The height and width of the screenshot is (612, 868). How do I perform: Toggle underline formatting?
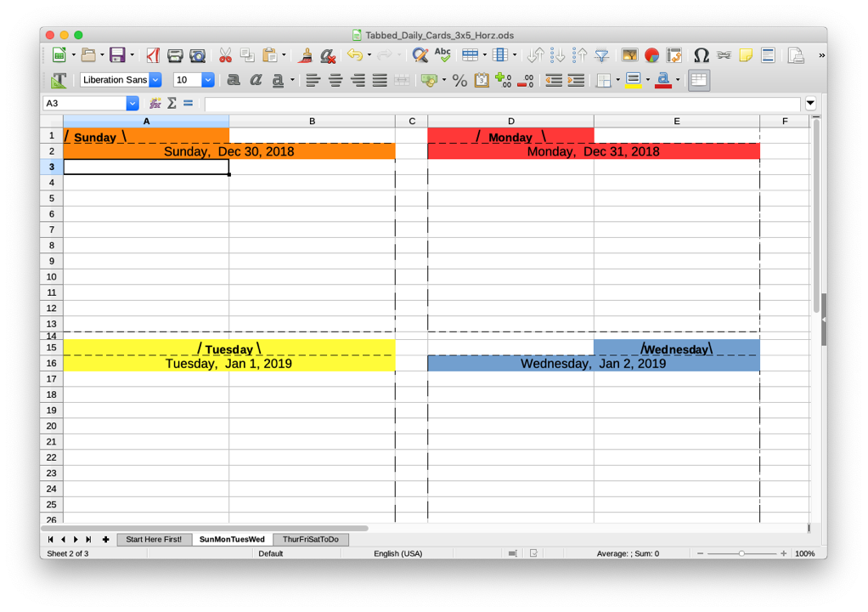point(278,80)
